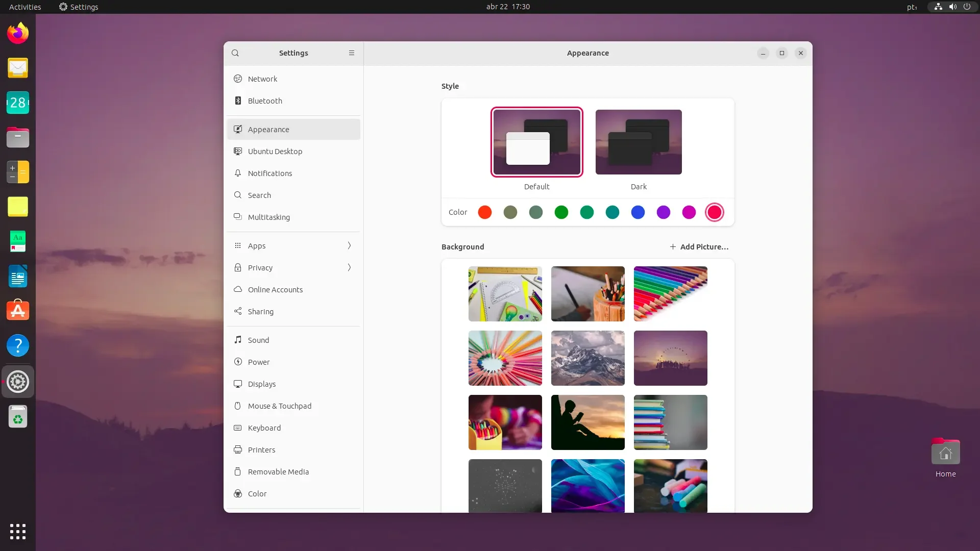
Task: Pick the sage gray-green accent color
Action: tap(536, 212)
